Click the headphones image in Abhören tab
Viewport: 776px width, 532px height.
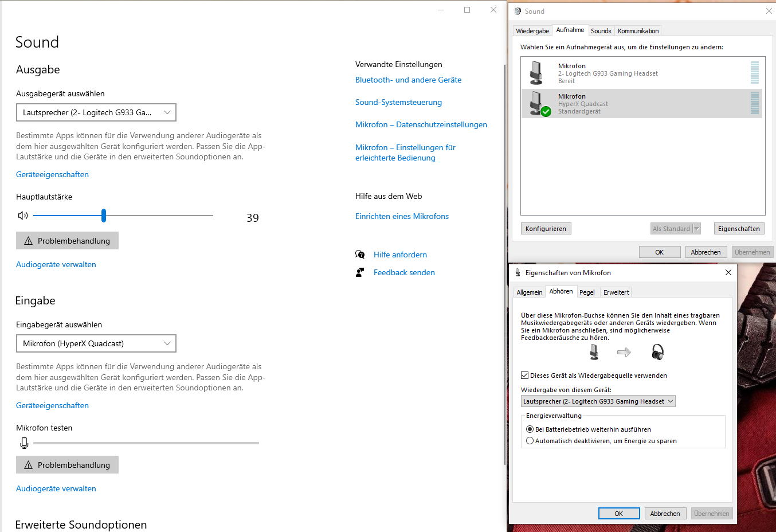pyautogui.click(x=658, y=352)
